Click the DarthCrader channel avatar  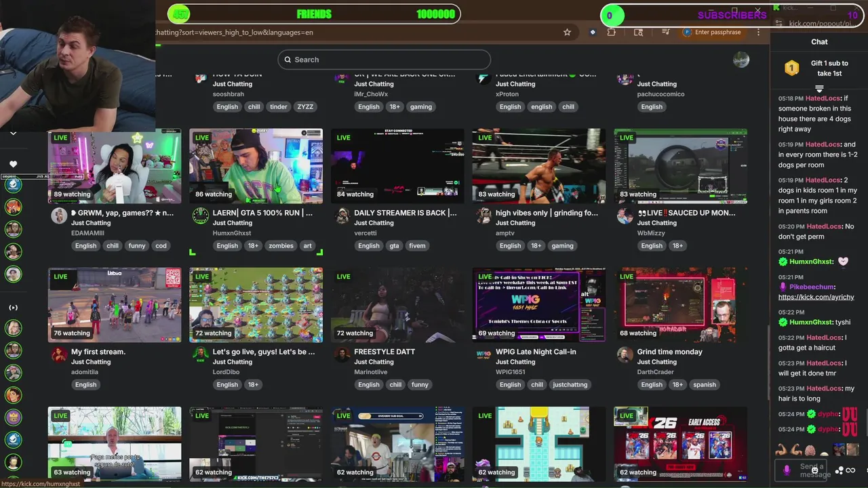click(x=625, y=354)
